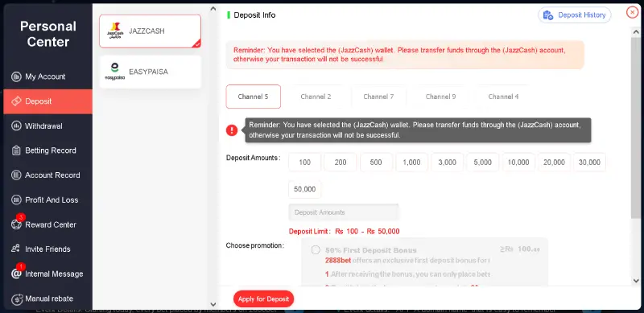Click payment list scroll down arrow

coord(213,304)
